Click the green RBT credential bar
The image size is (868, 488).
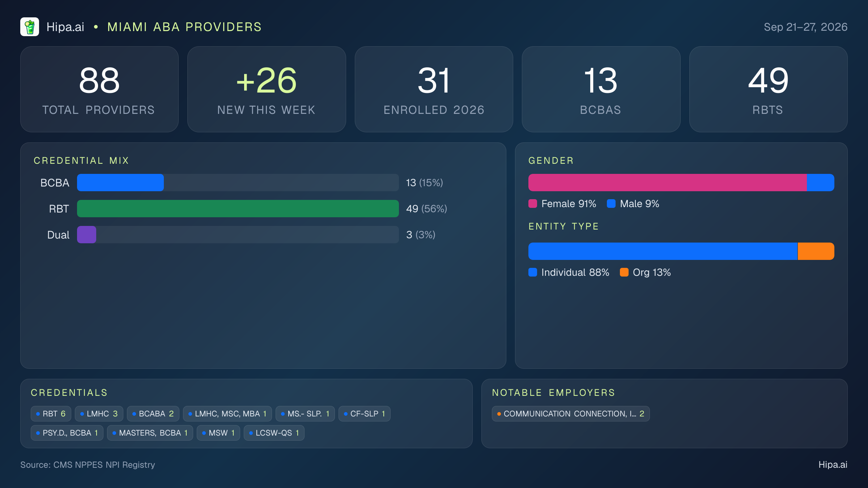[238, 209]
